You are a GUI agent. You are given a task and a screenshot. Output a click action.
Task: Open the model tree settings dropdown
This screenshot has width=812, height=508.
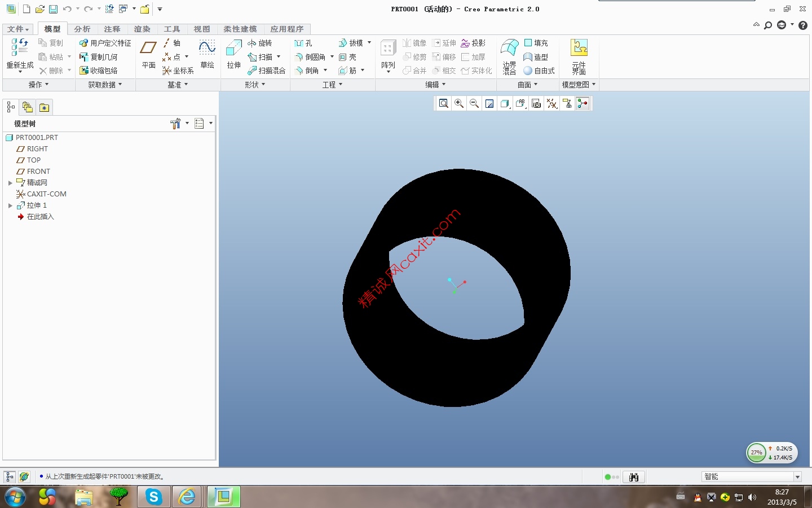tap(187, 123)
